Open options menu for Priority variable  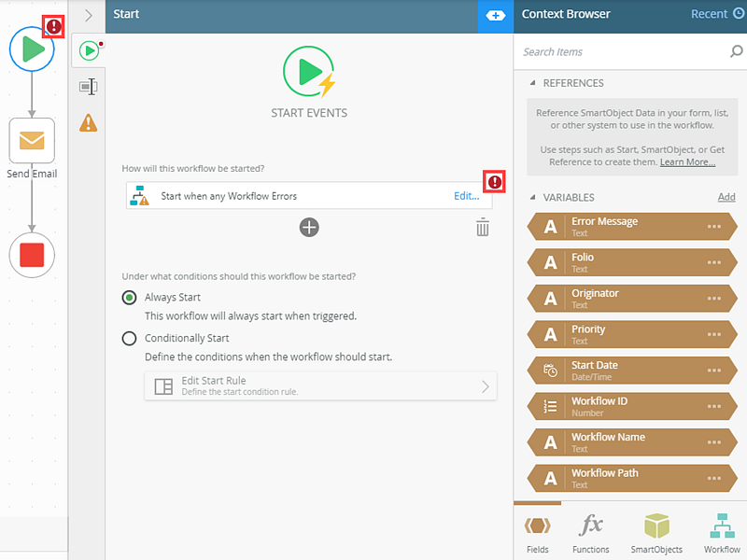pos(713,334)
